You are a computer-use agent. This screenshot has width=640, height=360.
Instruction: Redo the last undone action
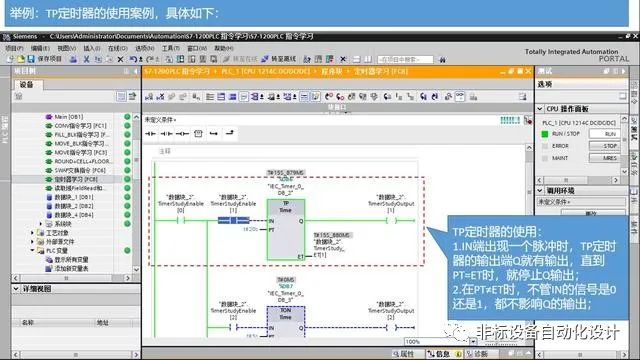pos(150,60)
